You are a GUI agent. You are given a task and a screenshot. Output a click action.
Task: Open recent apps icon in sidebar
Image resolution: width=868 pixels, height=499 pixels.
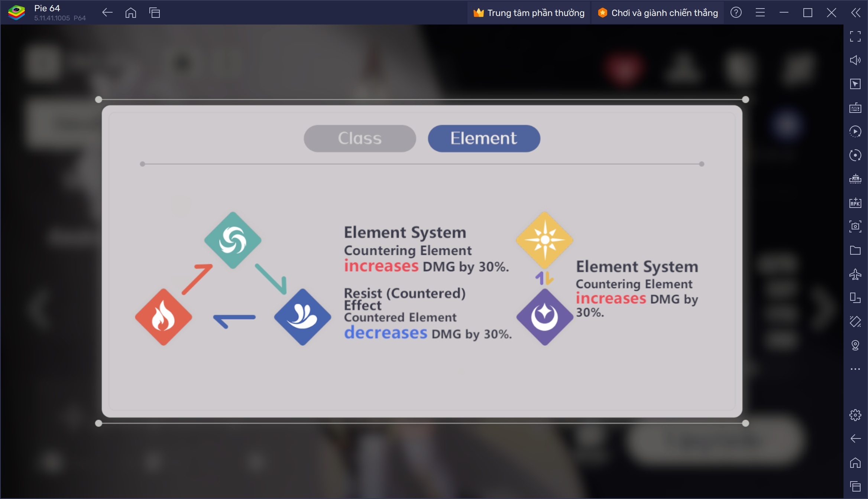click(855, 486)
